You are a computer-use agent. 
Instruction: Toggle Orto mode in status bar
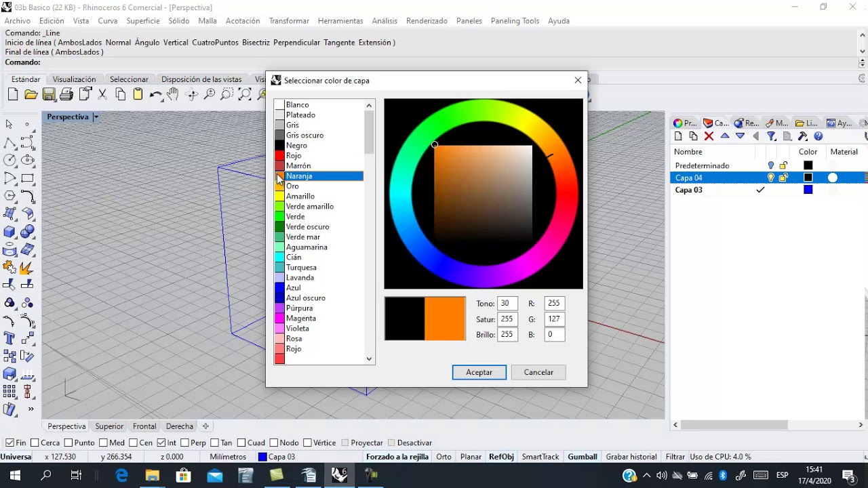[x=444, y=457]
